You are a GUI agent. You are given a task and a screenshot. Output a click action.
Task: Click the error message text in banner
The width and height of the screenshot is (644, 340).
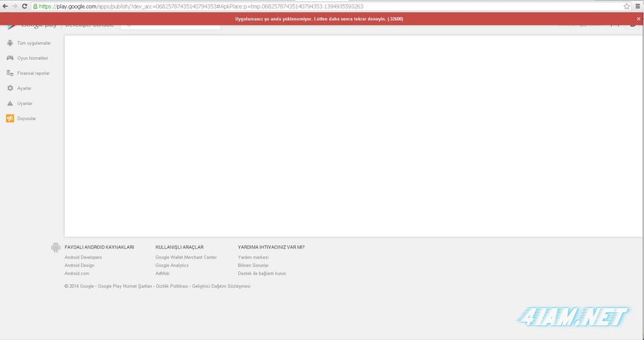point(319,19)
